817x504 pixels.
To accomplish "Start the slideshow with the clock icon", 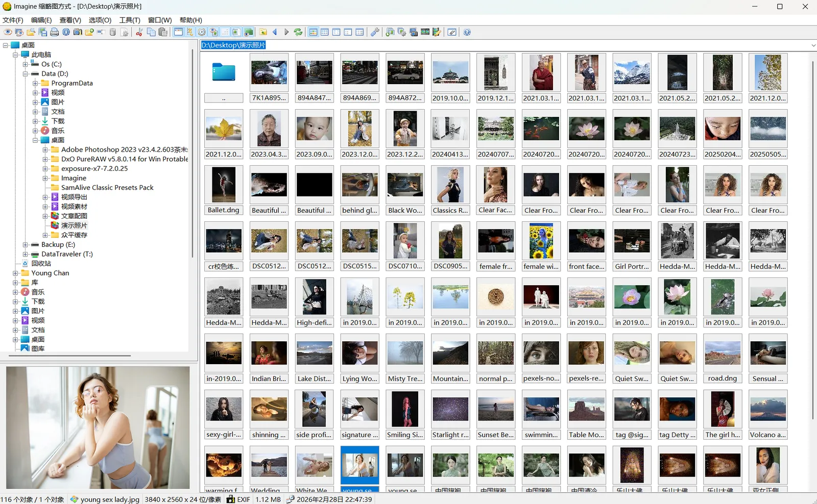I will click(x=202, y=32).
